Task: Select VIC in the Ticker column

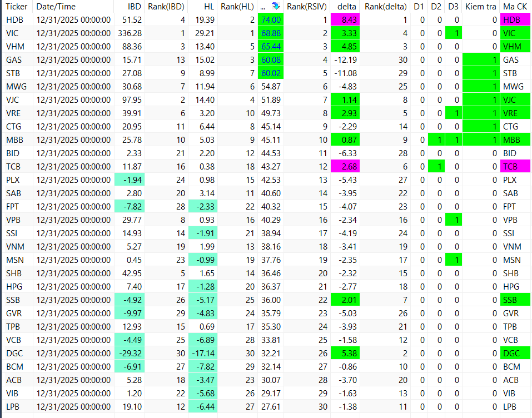Action: (x=12, y=33)
